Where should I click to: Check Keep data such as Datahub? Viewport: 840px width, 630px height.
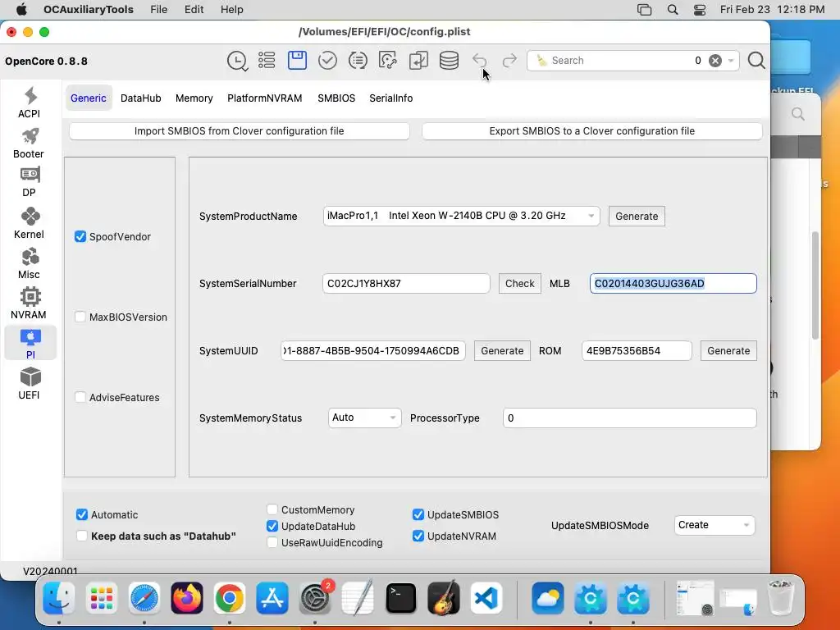pos(82,536)
